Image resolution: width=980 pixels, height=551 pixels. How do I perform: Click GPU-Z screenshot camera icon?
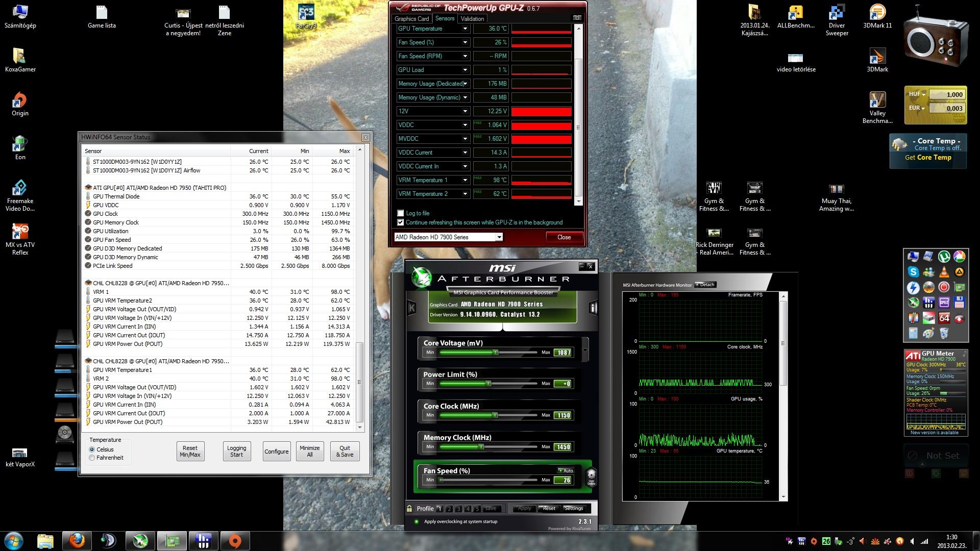pos(577,18)
